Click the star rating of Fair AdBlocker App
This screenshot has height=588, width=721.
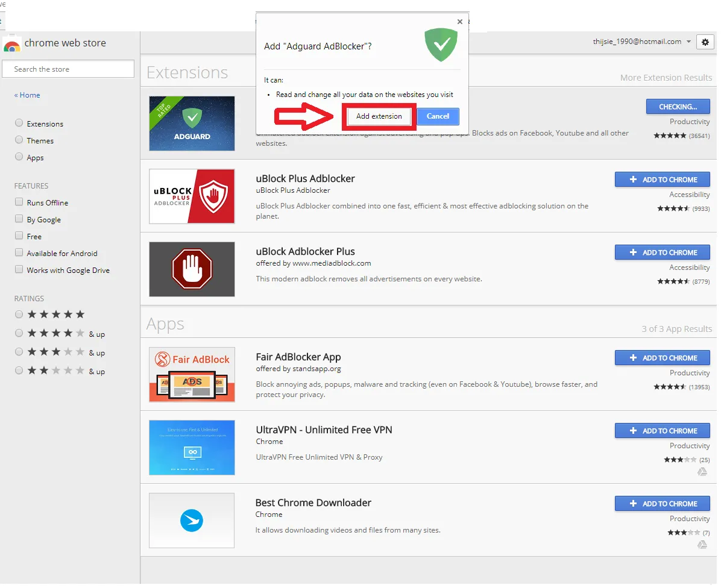[670, 387]
